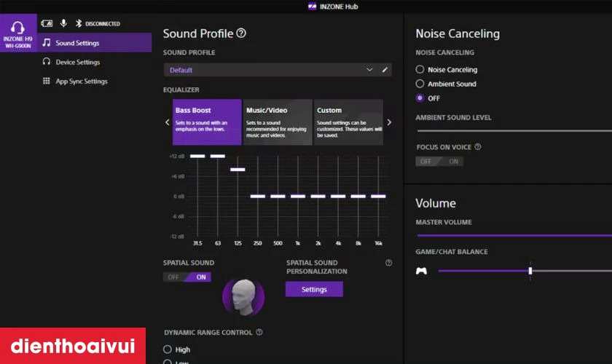Click the Ambient Sound Level slider

point(514,131)
